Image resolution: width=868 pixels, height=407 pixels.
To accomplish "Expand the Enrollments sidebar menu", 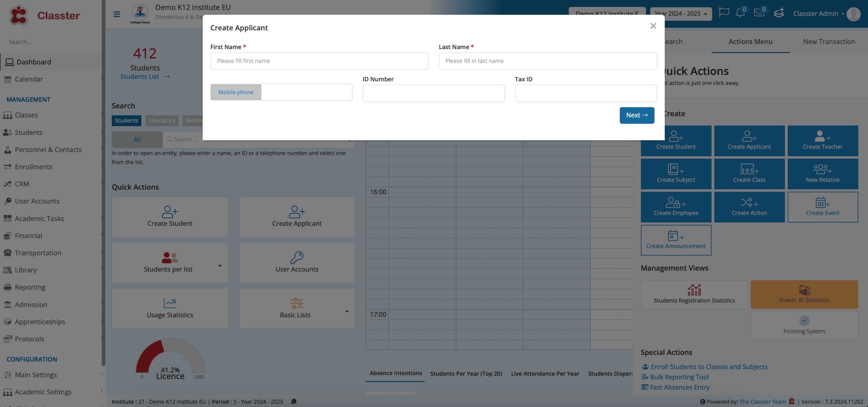I will (52, 167).
